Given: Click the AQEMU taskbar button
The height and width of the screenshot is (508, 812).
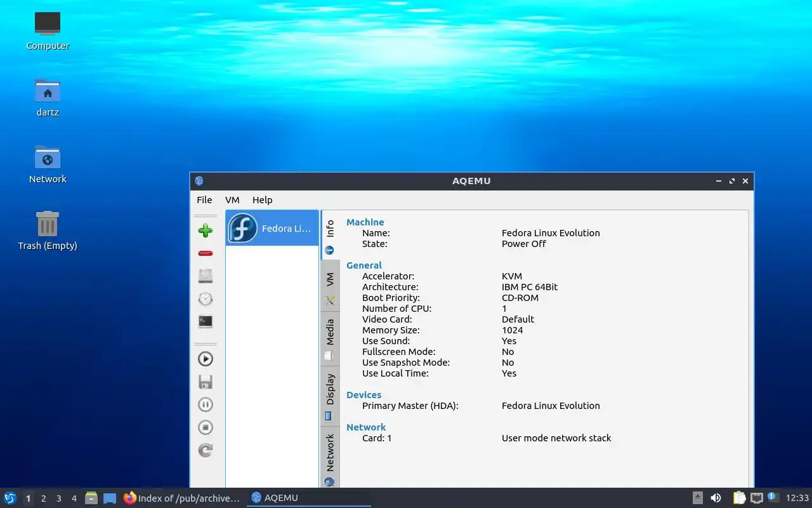Looking at the screenshot, I should [309, 498].
